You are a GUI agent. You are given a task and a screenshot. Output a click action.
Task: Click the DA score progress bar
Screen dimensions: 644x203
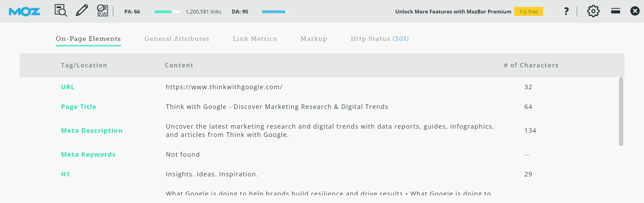click(275, 12)
